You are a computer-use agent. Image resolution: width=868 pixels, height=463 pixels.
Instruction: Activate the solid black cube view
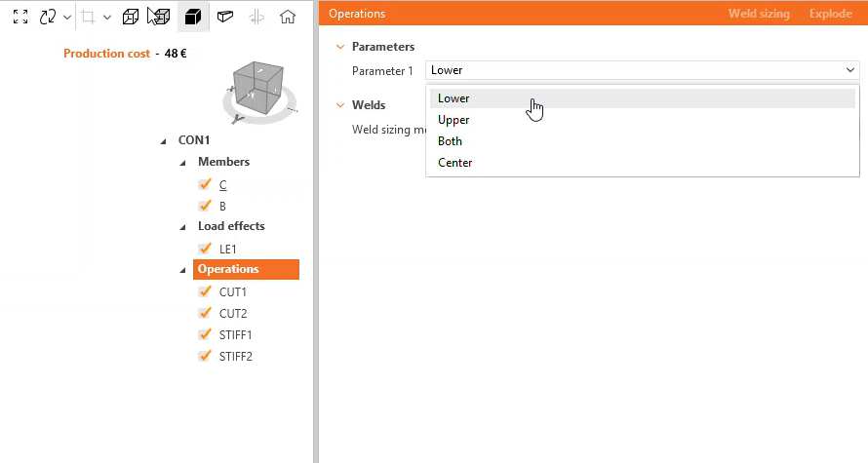pyautogui.click(x=193, y=17)
